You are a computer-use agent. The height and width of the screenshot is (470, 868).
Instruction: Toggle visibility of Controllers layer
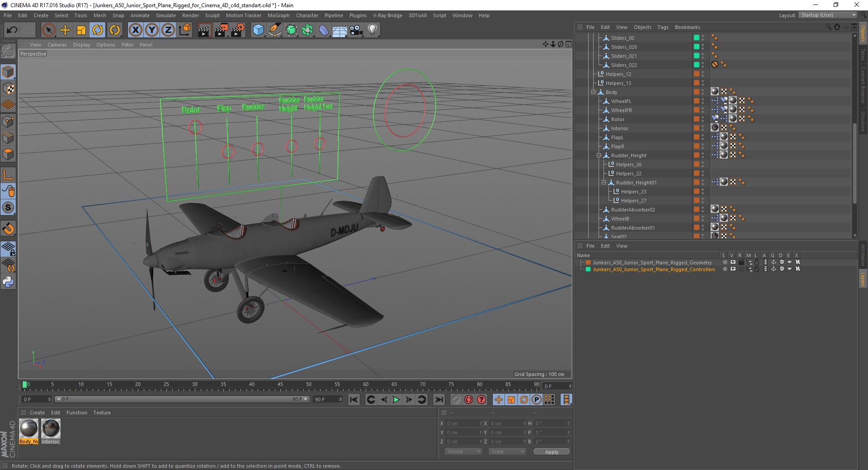pos(733,269)
